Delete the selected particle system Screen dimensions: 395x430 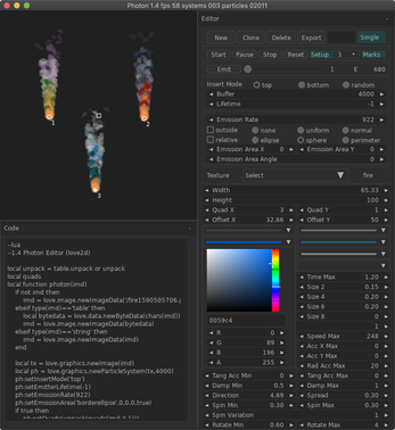coord(281,38)
